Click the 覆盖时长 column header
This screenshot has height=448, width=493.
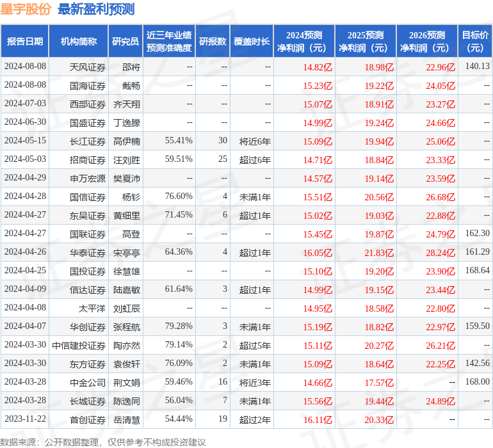click(252, 42)
